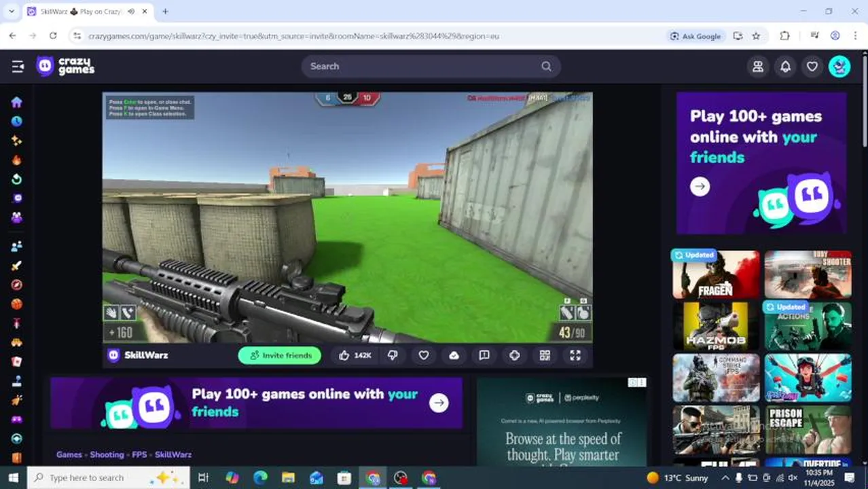Open Trending flame icon in sidebar
The height and width of the screenshot is (489, 868).
17,160
